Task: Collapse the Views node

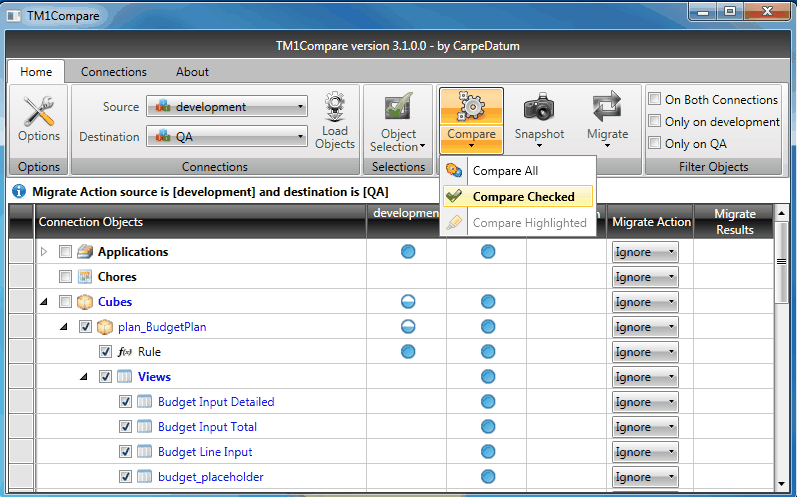Action: (x=83, y=377)
